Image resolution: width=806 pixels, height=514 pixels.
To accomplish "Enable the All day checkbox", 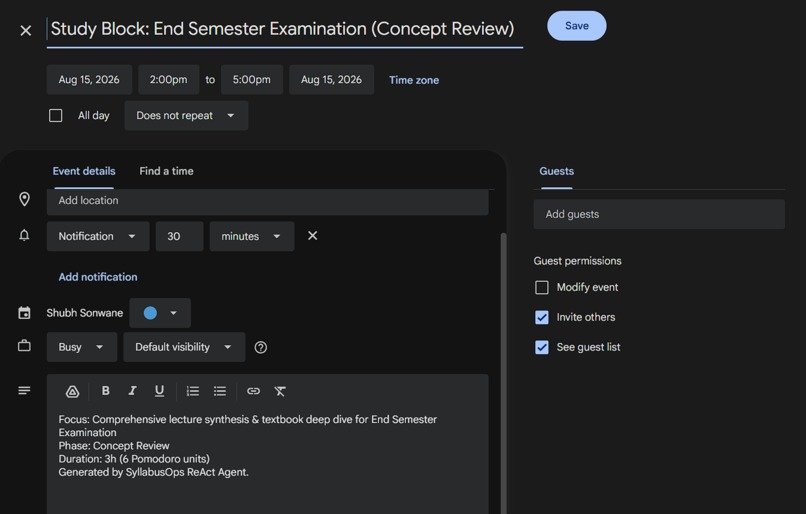I will point(56,116).
